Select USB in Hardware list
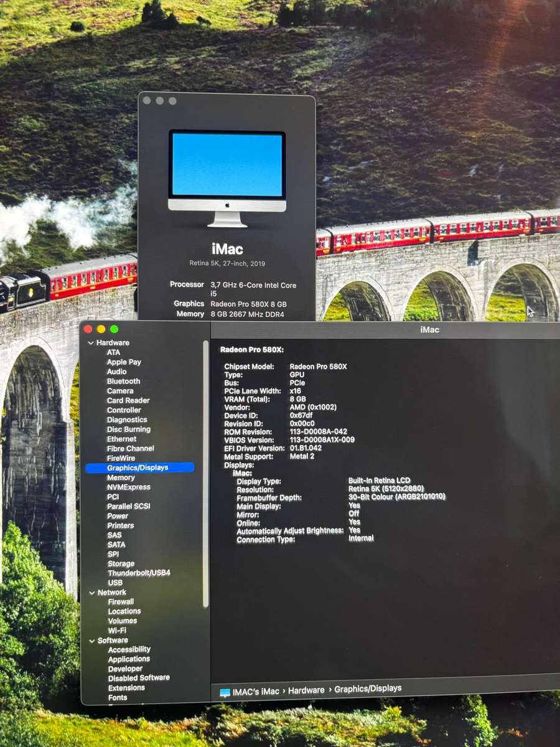 pyautogui.click(x=115, y=583)
